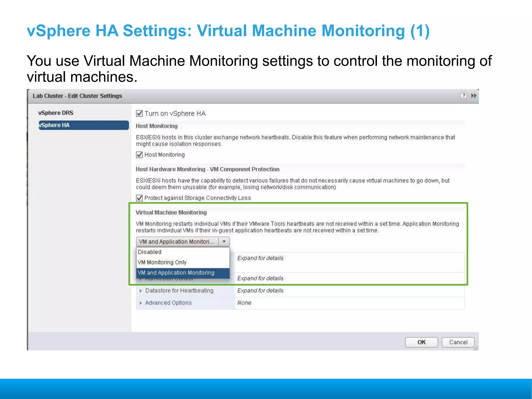Click the double-arrow expand icon in title bar
The height and width of the screenshot is (399, 532).
tap(474, 96)
